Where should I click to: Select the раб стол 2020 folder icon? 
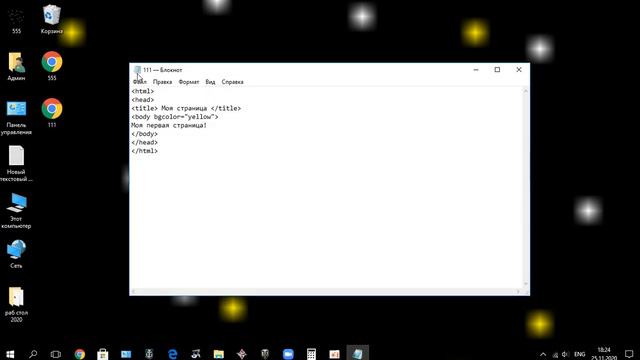(16, 304)
